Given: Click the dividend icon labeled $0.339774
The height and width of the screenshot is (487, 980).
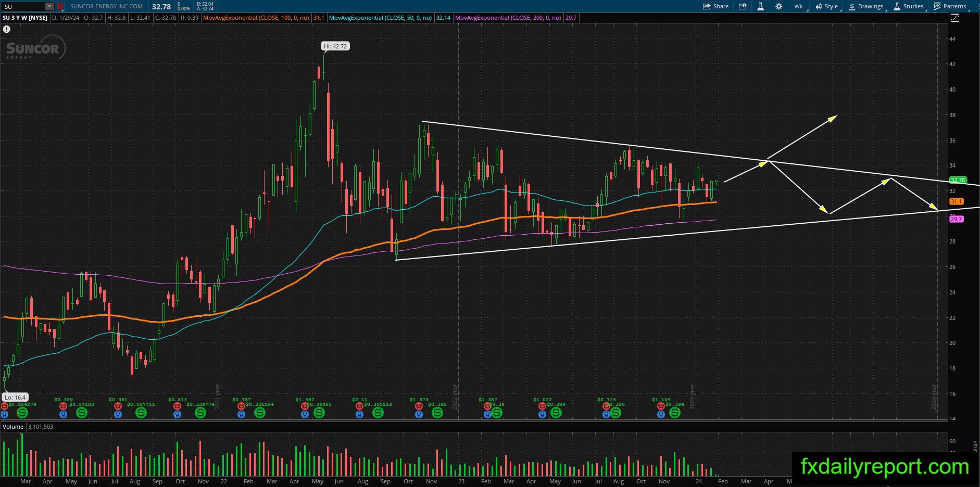Looking at the screenshot, I should click(x=200, y=413).
